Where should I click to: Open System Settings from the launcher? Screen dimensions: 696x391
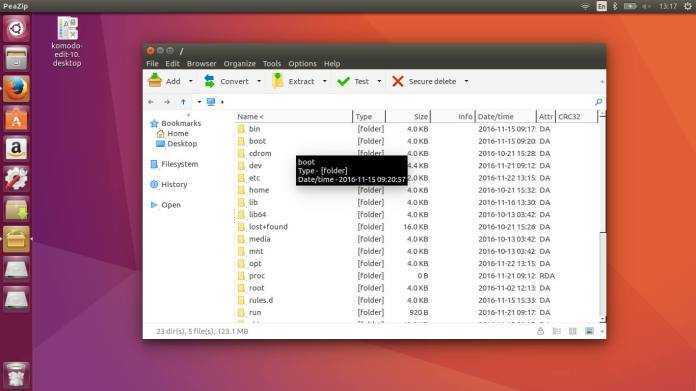pyautogui.click(x=16, y=178)
